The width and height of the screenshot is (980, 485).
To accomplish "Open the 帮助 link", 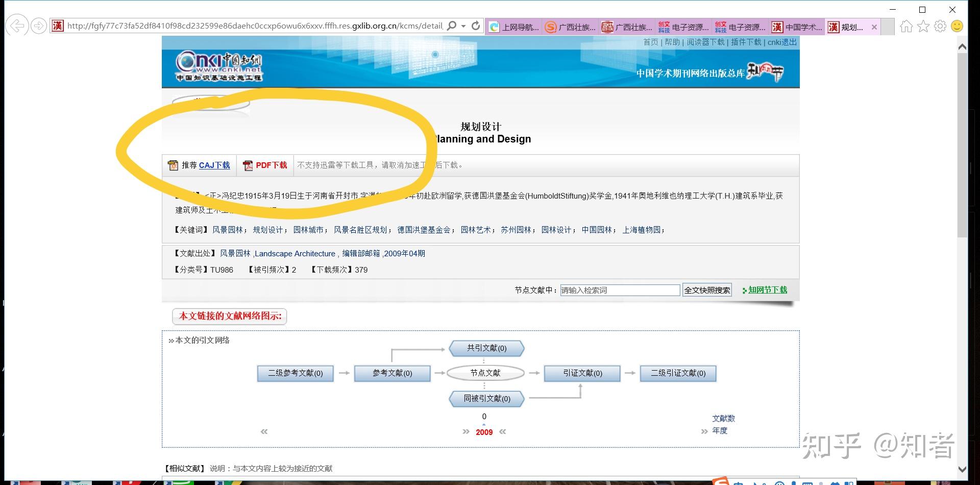I will point(672,42).
